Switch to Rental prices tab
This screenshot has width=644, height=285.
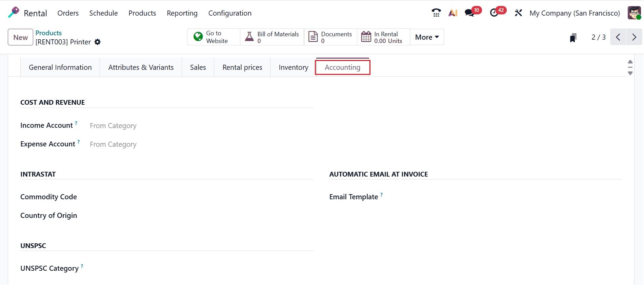click(x=242, y=67)
